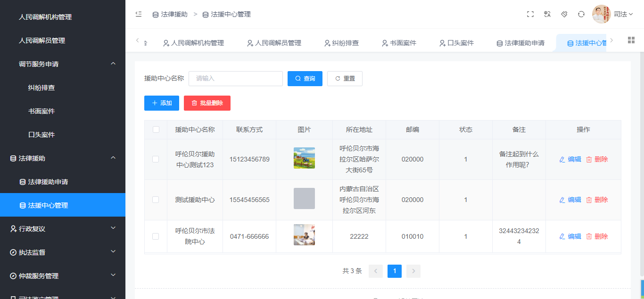Screen dimensions: 644x299
Task: Switch to the 书面案件 tab
Action: (x=399, y=43)
